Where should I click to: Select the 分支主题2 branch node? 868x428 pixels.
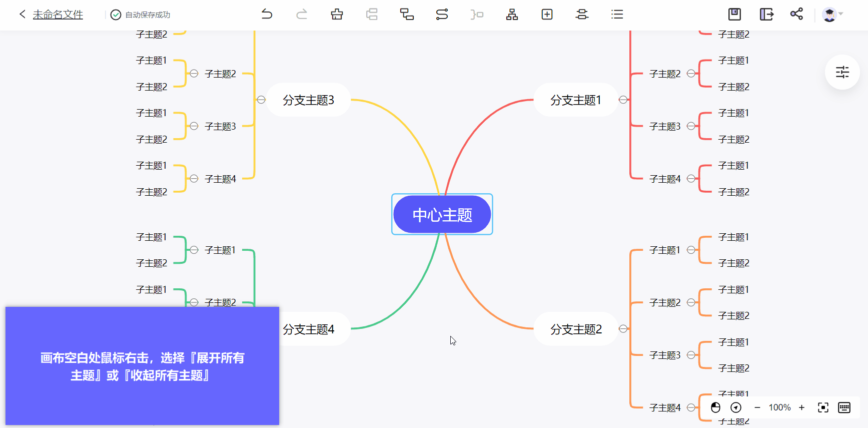pos(576,329)
